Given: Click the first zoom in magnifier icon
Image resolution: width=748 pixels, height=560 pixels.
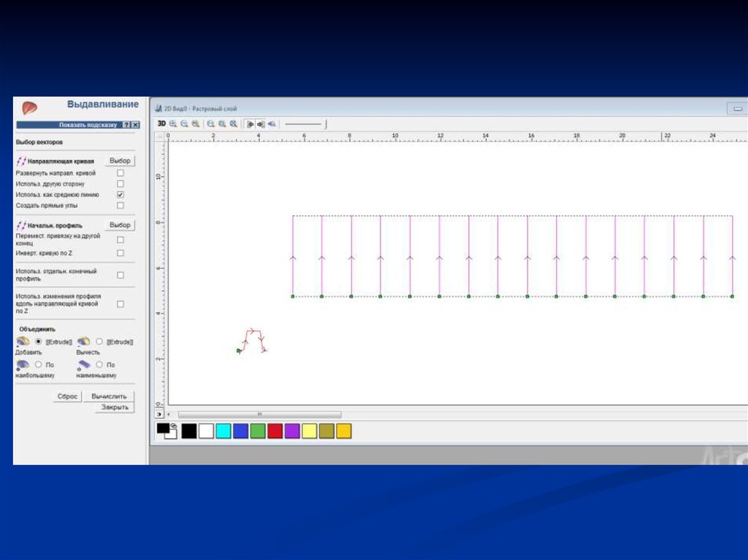Looking at the screenshot, I should pos(173,124).
